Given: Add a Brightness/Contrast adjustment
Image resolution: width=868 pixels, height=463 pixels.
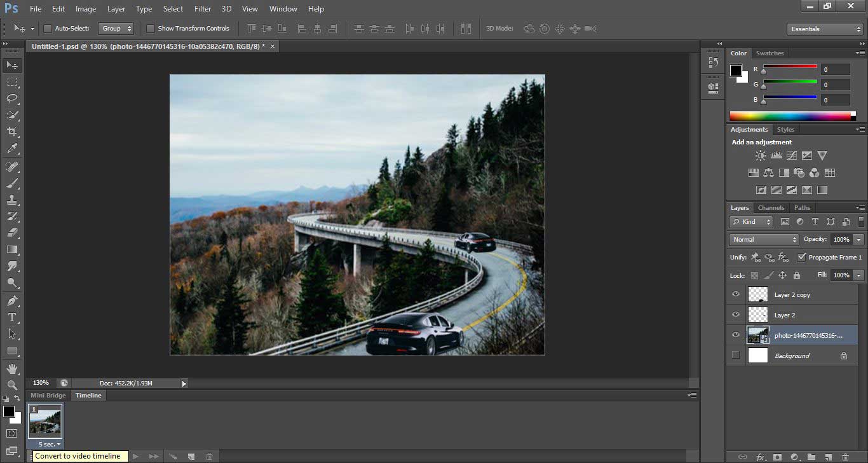Looking at the screenshot, I should coord(761,155).
